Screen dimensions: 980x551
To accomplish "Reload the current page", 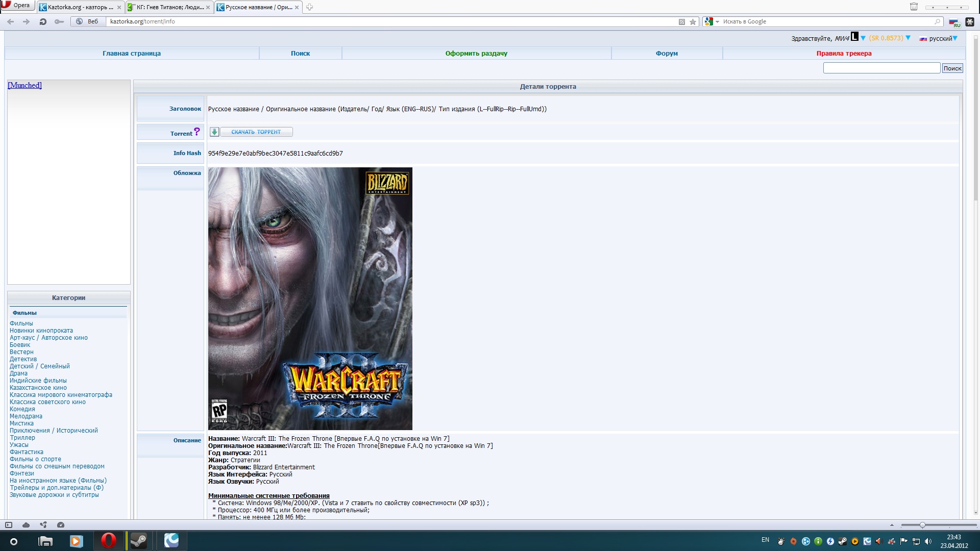I will tap(43, 21).
